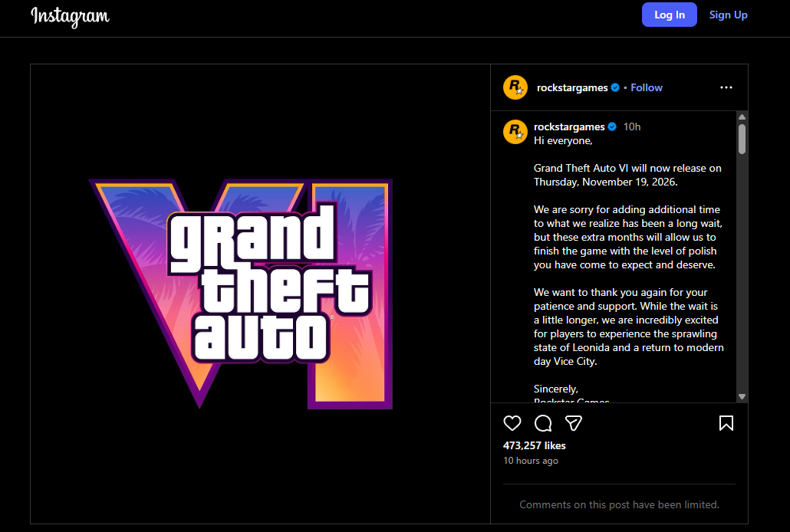Click the caption scrollbar down arrow
Image resolution: width=790 pixels, height=532 pixels.
click(742, 396)
